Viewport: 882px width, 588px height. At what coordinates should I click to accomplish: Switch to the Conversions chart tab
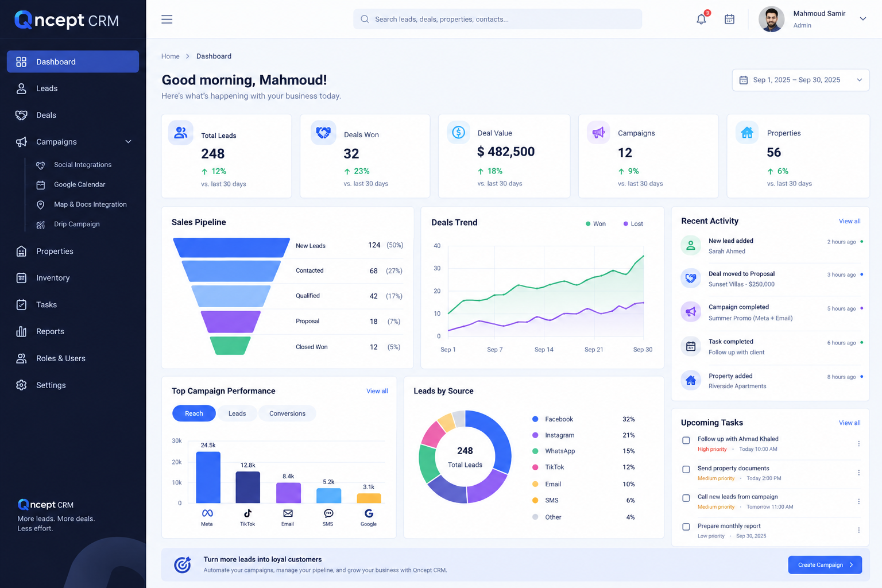(x=287, y=413)
